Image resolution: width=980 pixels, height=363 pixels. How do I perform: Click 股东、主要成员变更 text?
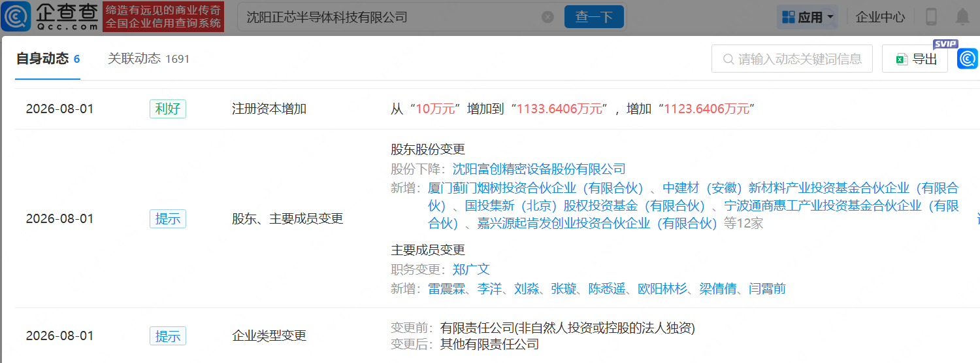pos(287,218)
